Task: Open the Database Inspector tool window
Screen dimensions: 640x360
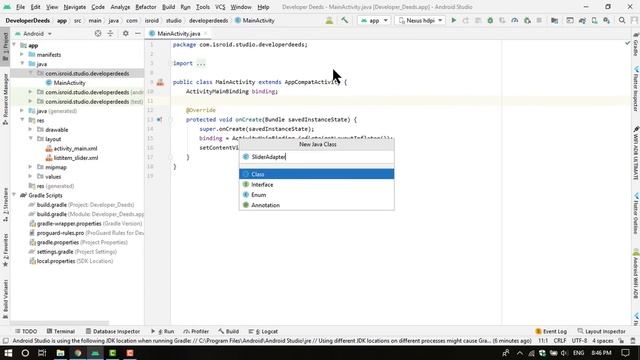Action: tap(113, 331)
